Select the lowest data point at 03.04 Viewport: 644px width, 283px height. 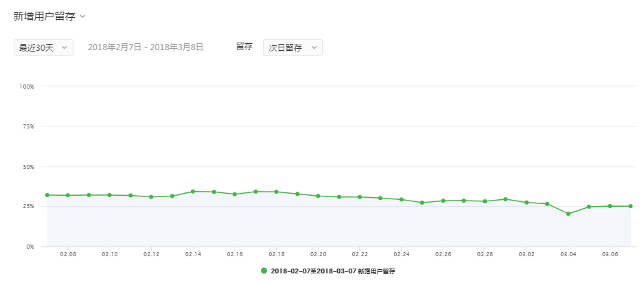[x=568, y=214]
